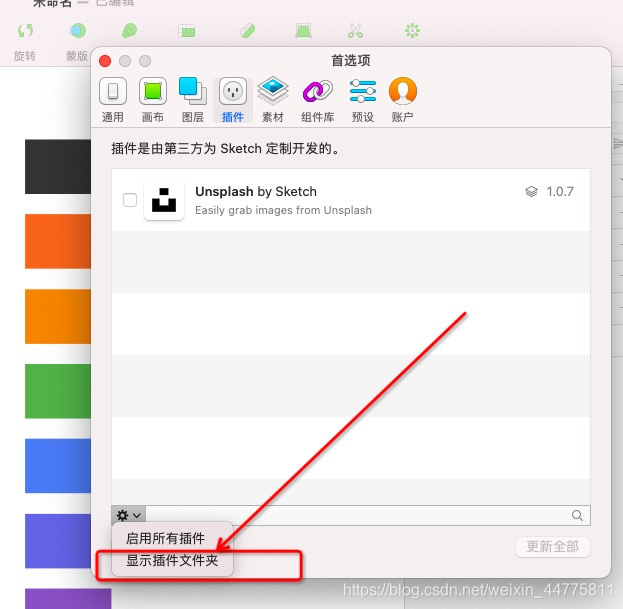Open the 预设 (Presets) preferences tab
623x609 pixels.
363,100
